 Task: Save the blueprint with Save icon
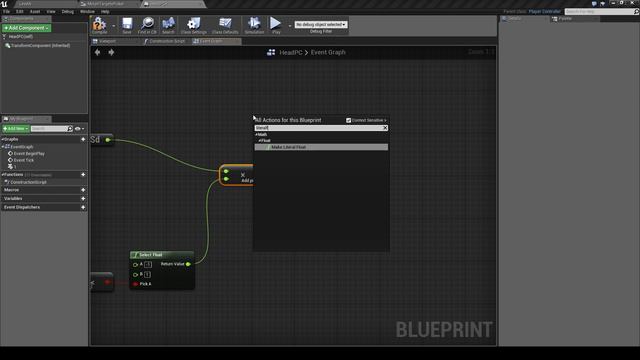click(x=127, y=25)
